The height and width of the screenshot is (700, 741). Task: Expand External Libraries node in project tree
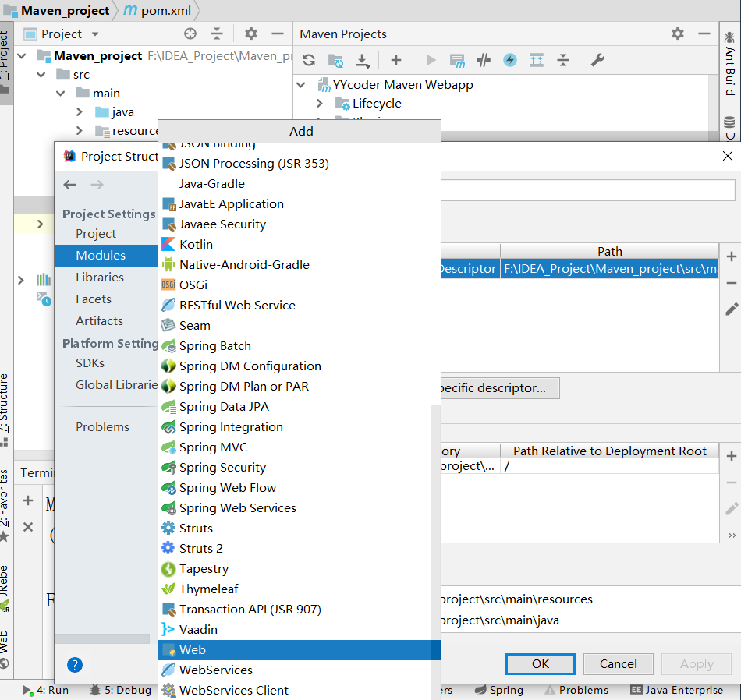(x=21, y=280)
